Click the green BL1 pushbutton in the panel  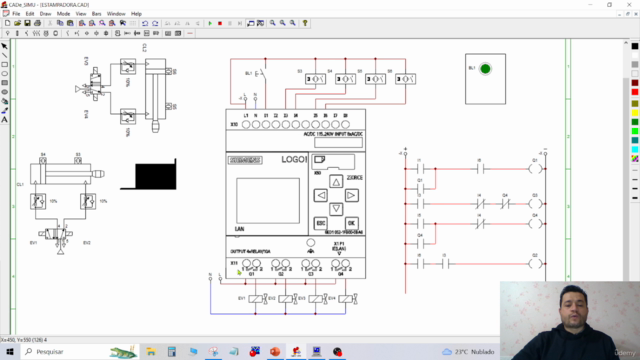(x=485, y=69)
